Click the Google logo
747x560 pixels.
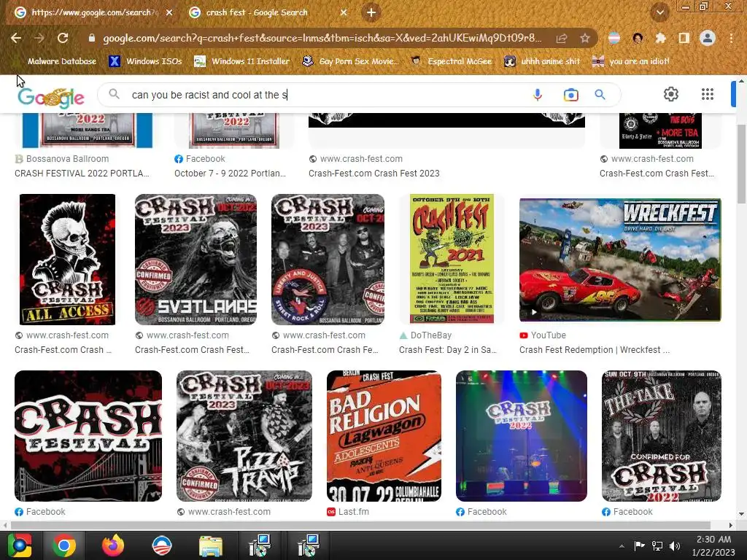pyautogui.click(x=51, y=97)
